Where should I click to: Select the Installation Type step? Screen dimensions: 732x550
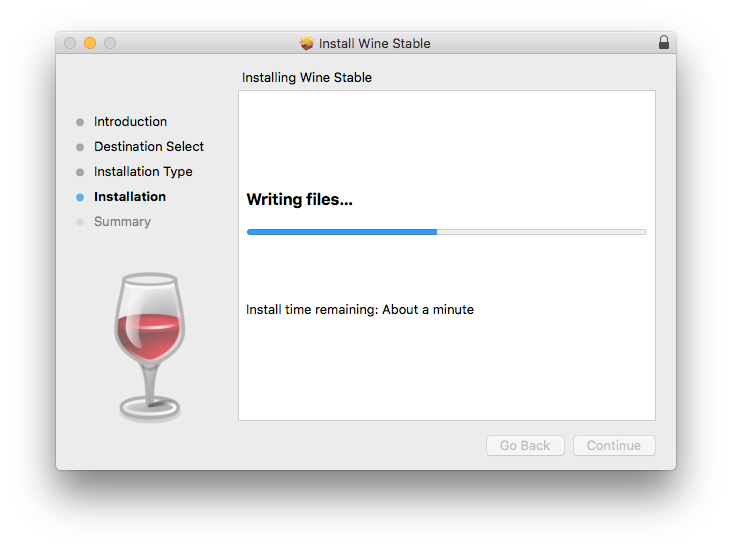pyautogui.click(x=143, y=172)
